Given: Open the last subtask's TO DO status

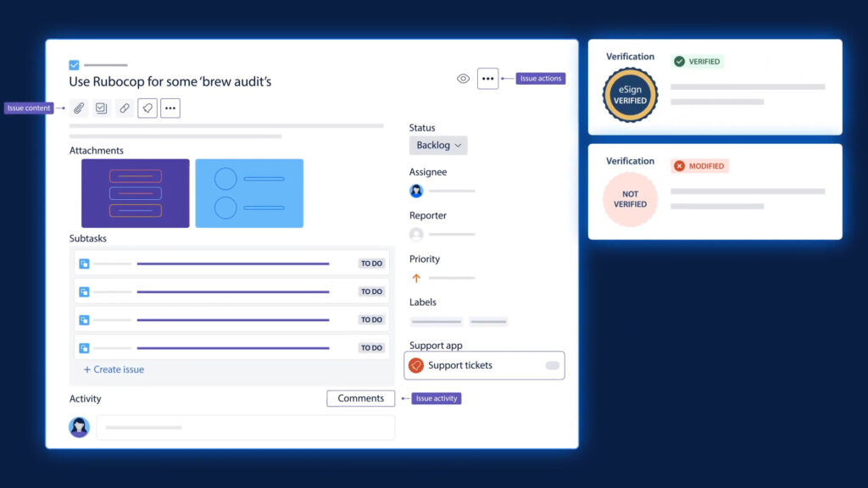Looking at the screenshot, I should (371, 347).
